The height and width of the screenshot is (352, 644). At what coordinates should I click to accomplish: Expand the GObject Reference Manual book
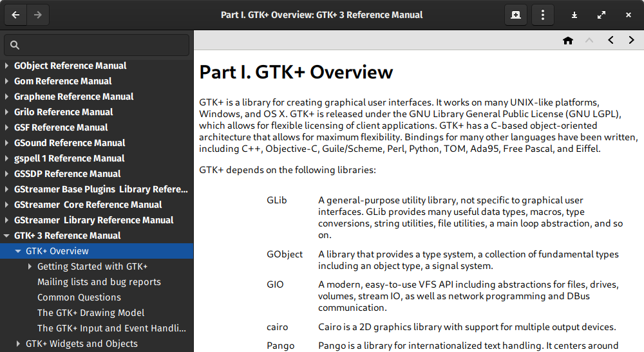(x=7, y=66)
